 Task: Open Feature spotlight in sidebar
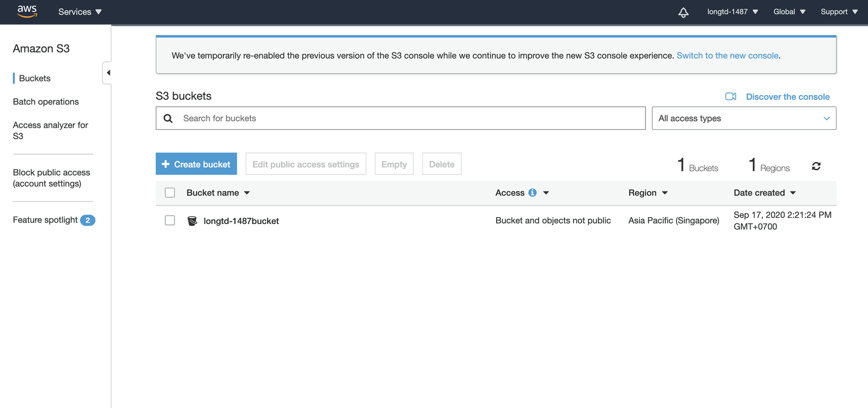pos(45,220)
